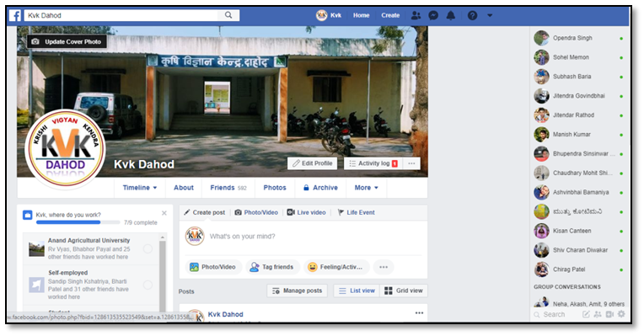Expand the More dropdown tab
The image size is (644, 336).
pyautogui.click(x=366, y=188)
